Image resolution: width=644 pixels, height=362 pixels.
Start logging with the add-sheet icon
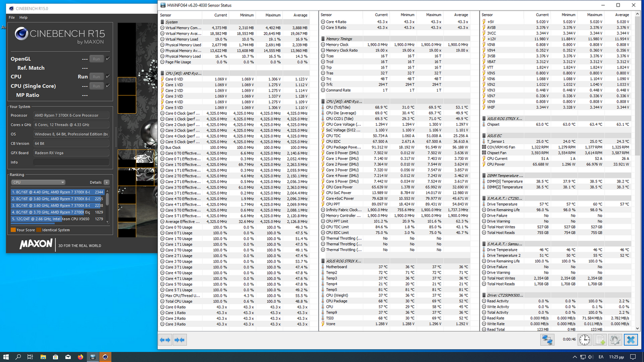coord(600,340)
